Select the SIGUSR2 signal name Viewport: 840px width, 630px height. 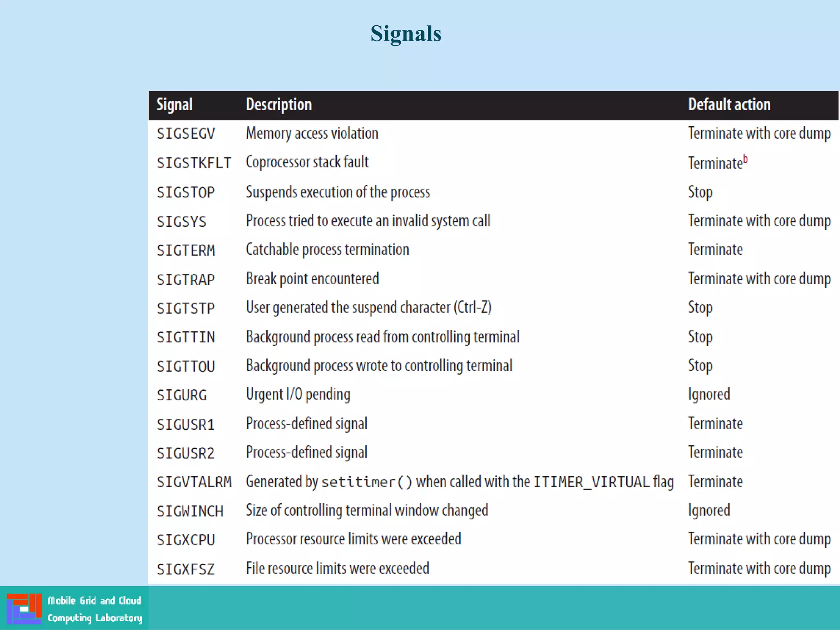[186, 453]
